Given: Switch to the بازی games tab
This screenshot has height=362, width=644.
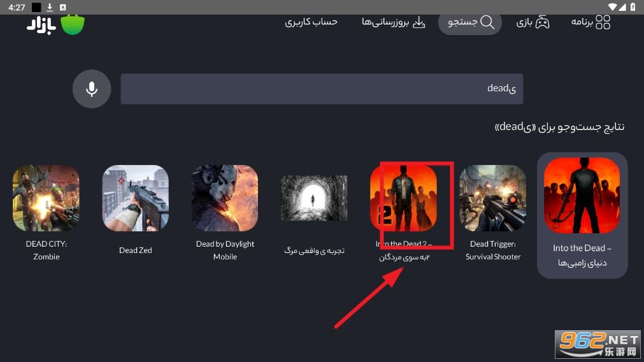Looking at the screenshot, I should coord(533,22).
